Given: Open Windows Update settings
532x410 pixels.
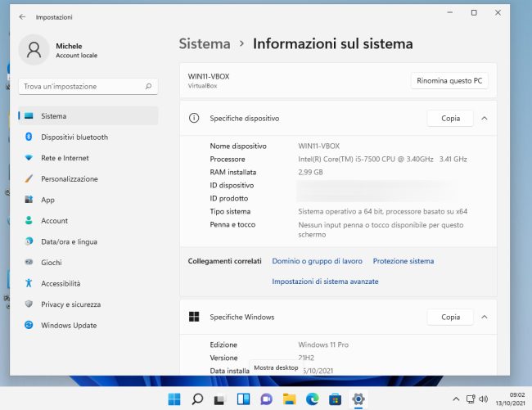Looking at the screenshot, I should pyautogui.click(x=88, y=325).
